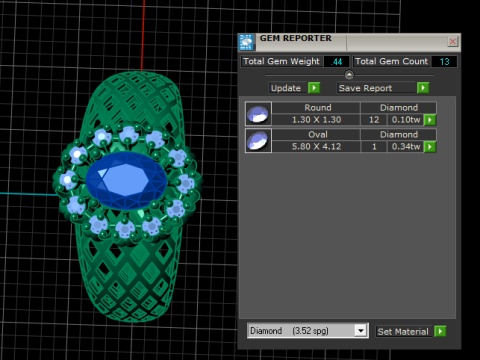Viewport: 480px width, 360px height.
Task: Click the Total Gem Count value 13
Action: pos(444,62)
